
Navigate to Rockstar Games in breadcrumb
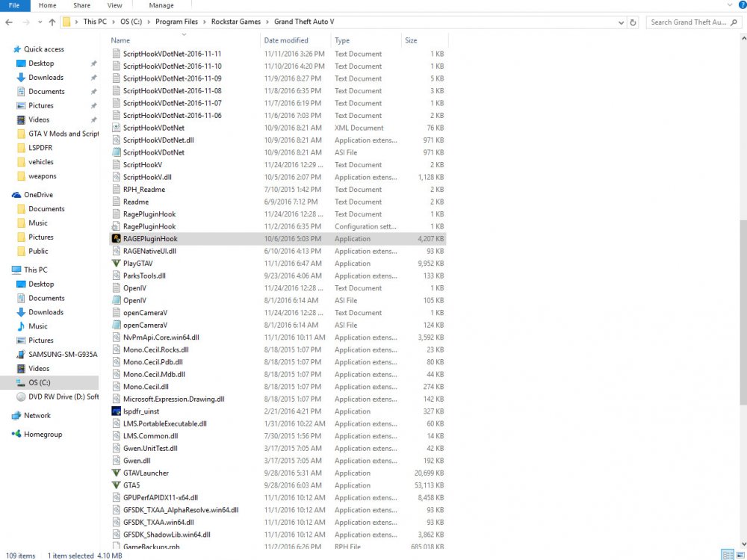pos(236,22)
